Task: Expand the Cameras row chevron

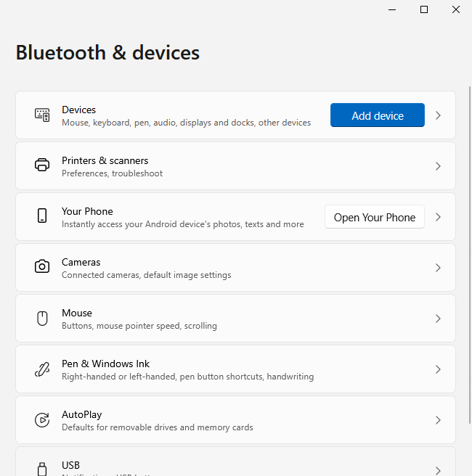Action: [x=438, y=268]
